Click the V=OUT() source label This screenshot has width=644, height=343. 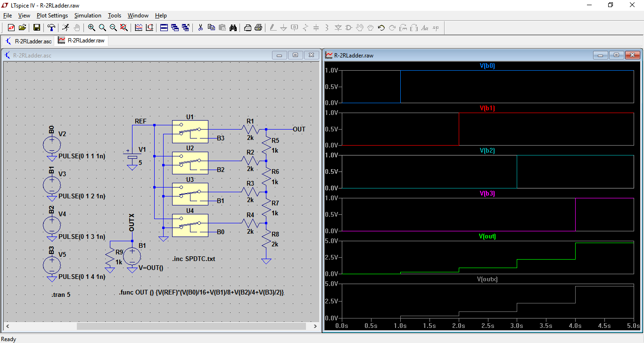coord(151,268)
